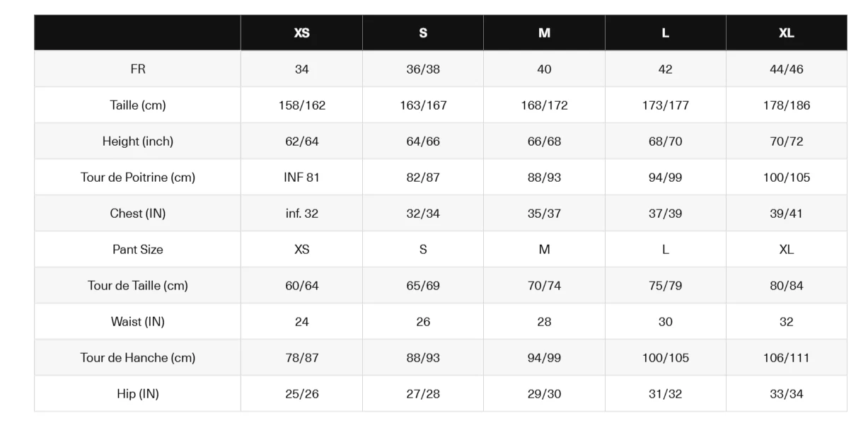Select the Pant Size row label
Screen dimensions: 868x440
(138, 250)
